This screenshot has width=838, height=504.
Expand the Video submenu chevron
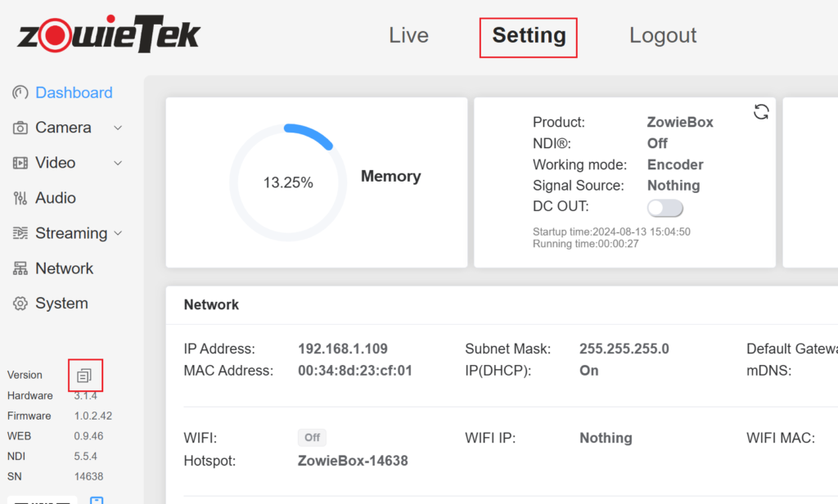[118, 164]
